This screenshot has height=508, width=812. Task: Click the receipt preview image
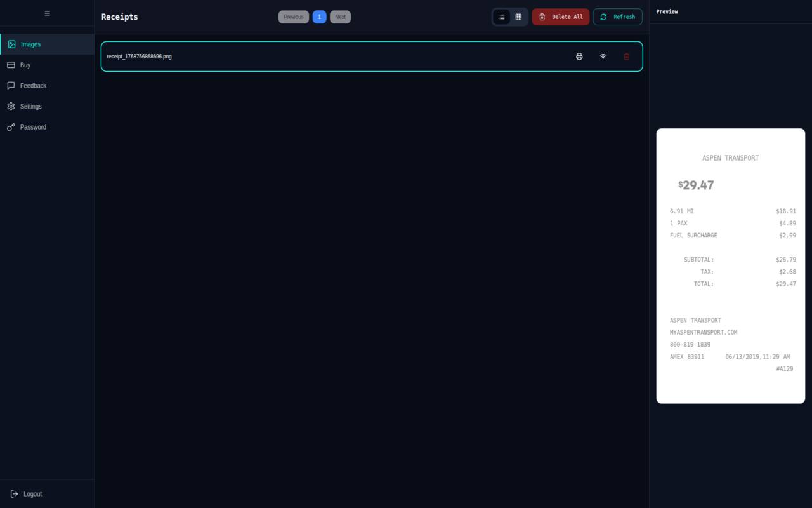(x=731, y=266)
